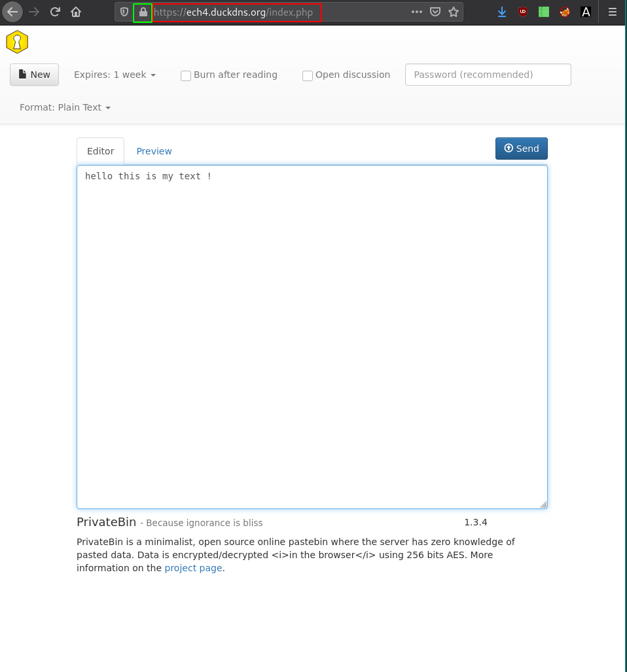Open tracking protection shield icon

coord(124,12)
